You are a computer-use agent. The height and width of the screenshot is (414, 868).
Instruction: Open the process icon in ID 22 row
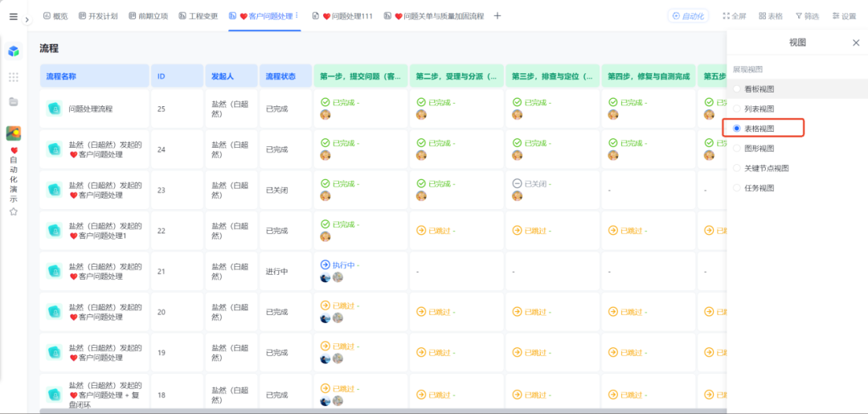click(55, 231)
